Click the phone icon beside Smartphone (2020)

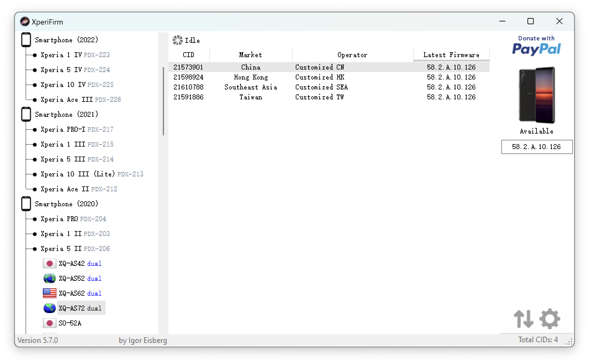point(26,204)
